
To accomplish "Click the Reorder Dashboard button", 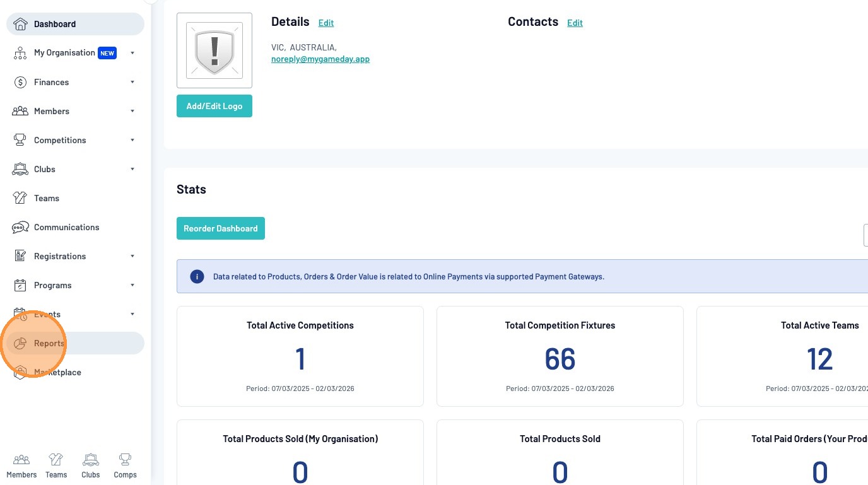I will coord(221,228).
